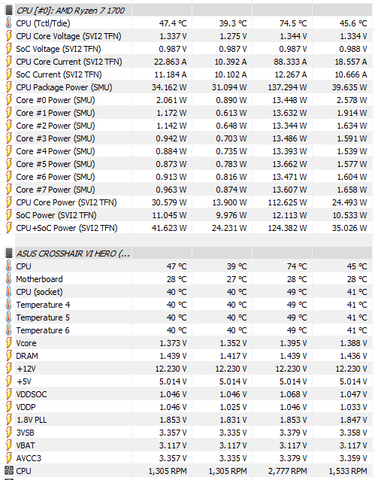Image resolution: width=375 pixels, height=480 pixels.
Task: Click the lightning icon for CPU Core Voltage
Action: (9, 36)
